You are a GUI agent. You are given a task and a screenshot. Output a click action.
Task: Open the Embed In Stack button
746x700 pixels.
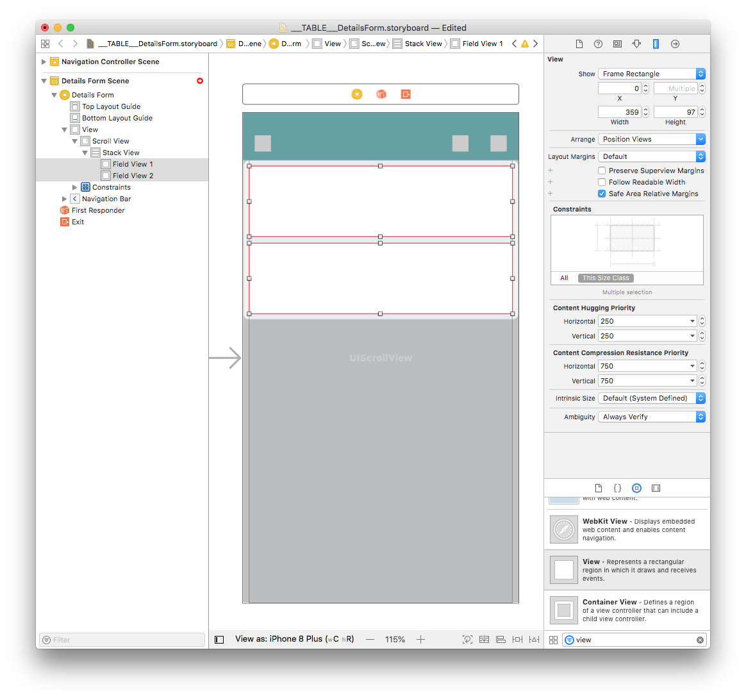(484, 640)
